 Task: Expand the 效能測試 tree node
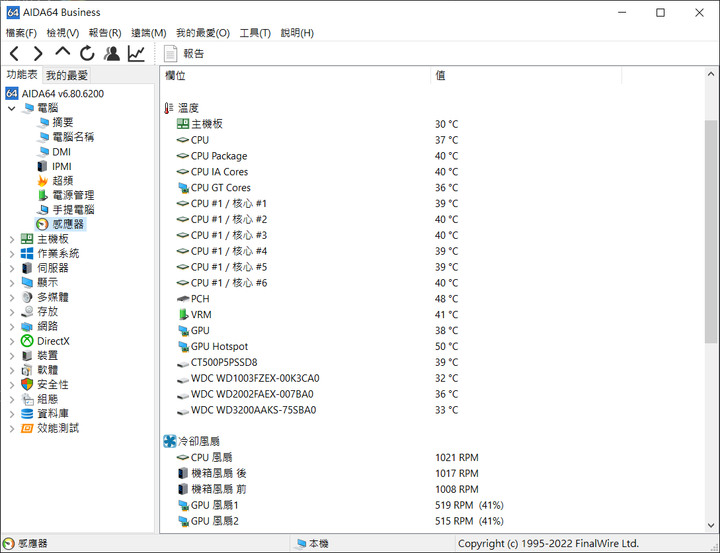pos(12,429)
